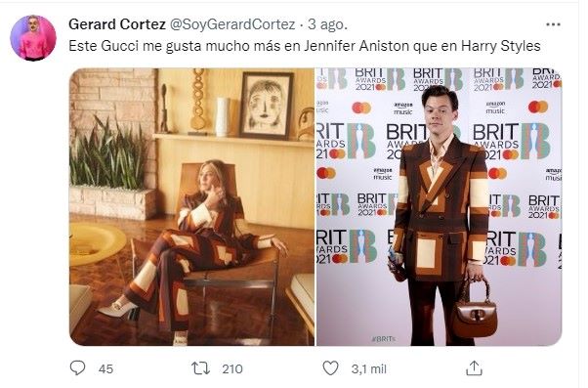588x388 pixels.
Task: Click the framed face drawing in left photo
Action: click(x=267, y=106)
